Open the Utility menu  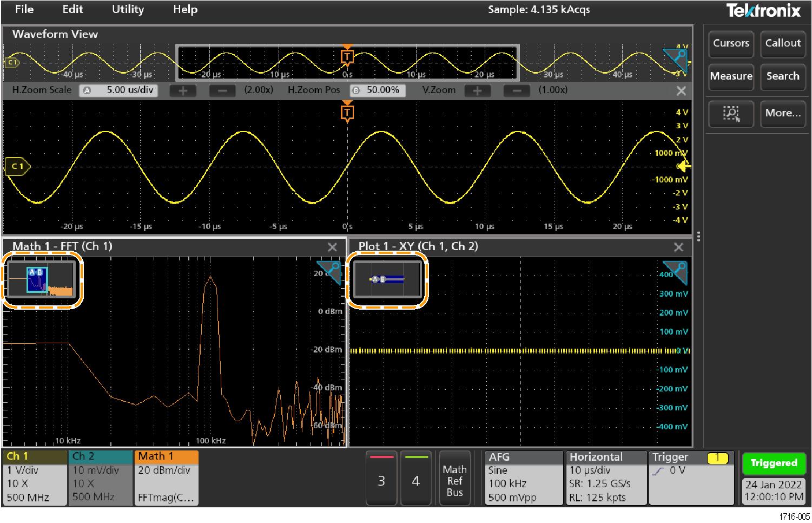click(128, 9)
